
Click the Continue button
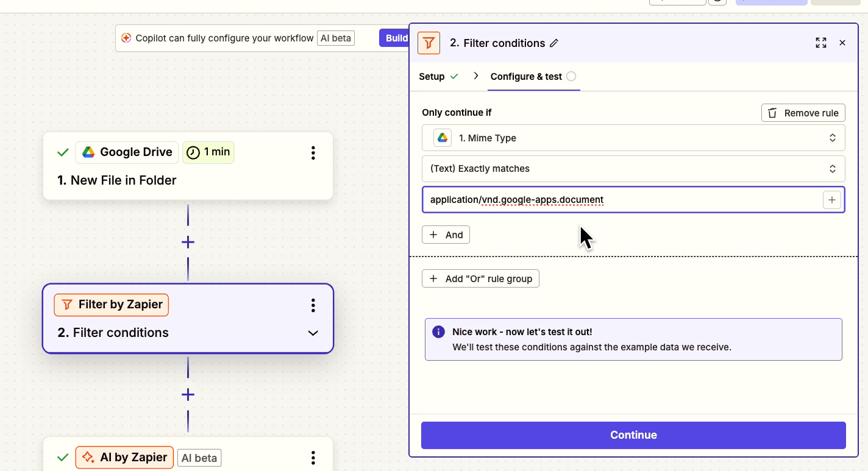pos(633,435)
